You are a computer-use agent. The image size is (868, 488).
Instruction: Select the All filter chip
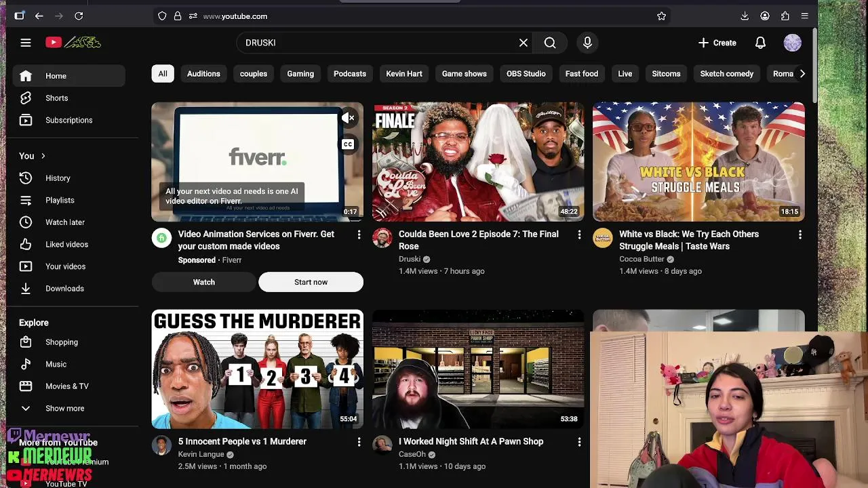[x=163, y=74]
